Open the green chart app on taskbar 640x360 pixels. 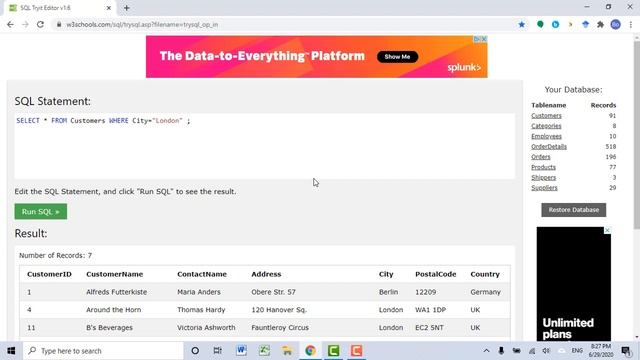[x=264, y=351]
